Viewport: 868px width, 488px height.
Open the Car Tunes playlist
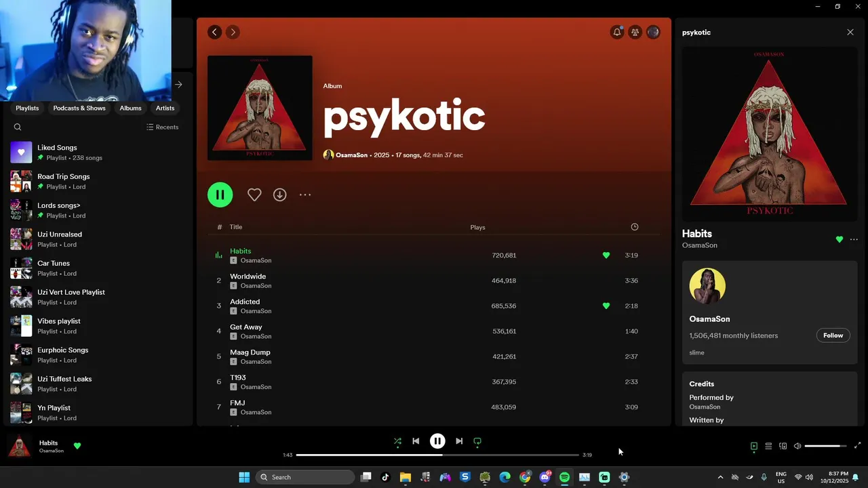pos(96,268)
